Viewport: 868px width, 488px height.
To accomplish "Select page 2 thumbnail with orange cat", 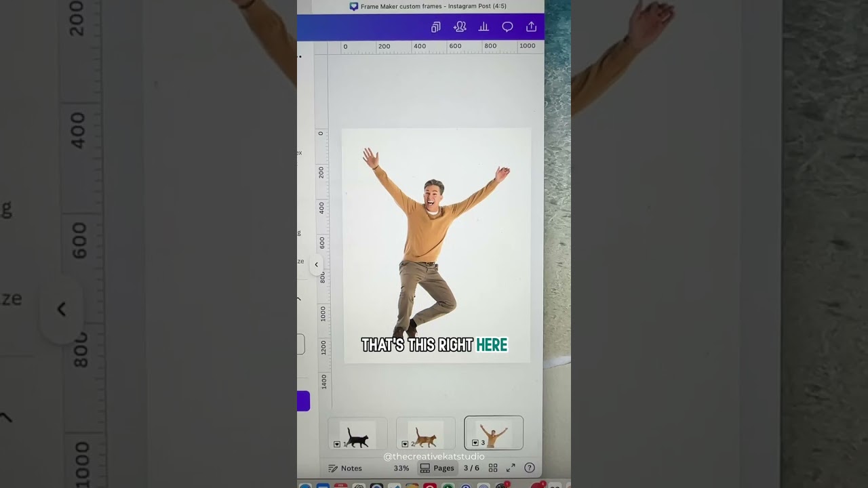I will coord(425,433).
